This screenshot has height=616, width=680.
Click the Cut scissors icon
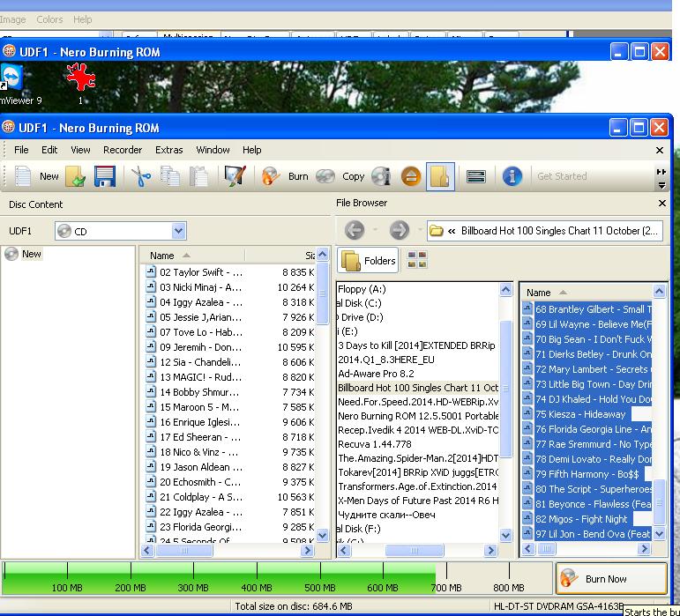[141, 176]
